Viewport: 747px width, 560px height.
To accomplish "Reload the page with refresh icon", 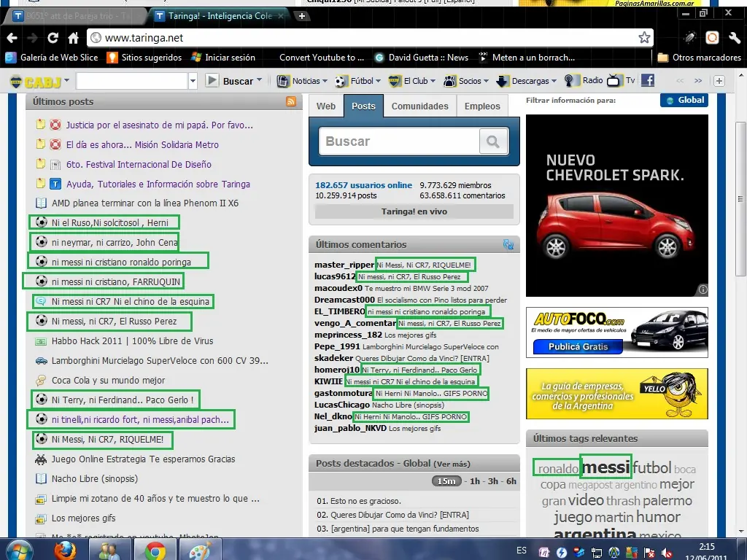I will click(x=53, y=38).
